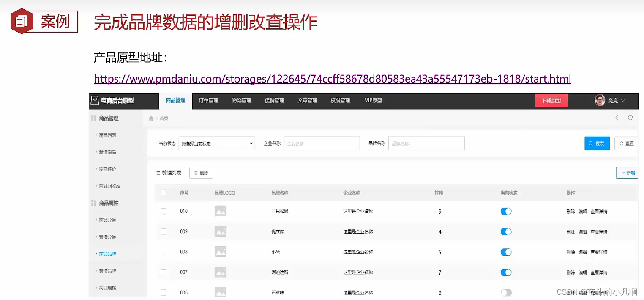Click the 数据列表 list icon
Viewport: 644px width, 300px height.
pos(158,173)
